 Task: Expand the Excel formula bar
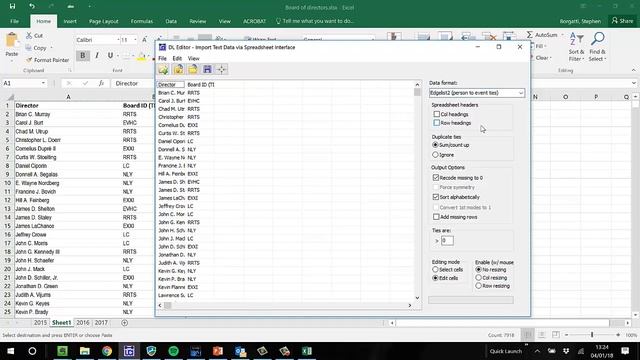(x=633, y=83)
